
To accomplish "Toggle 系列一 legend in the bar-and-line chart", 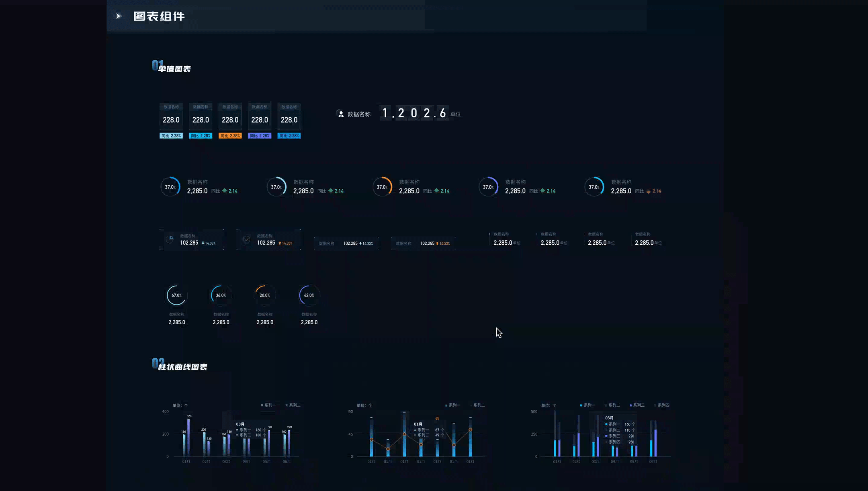I will click(452, 405).
